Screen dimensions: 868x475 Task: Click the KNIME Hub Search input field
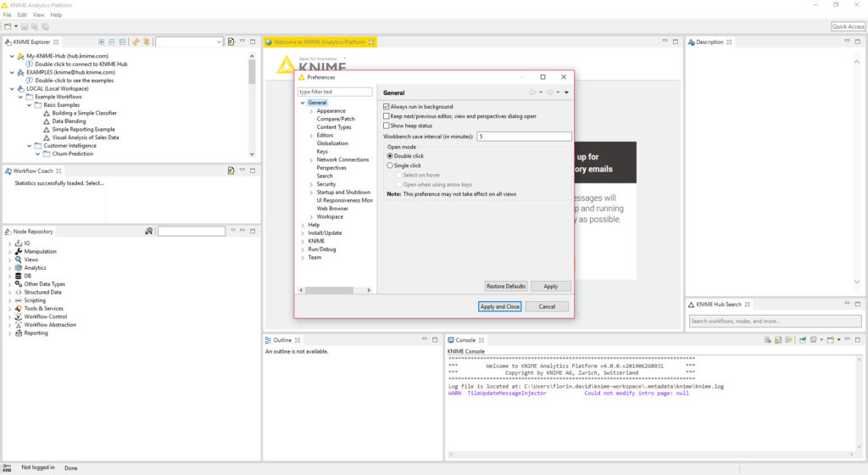click(775, 321)
